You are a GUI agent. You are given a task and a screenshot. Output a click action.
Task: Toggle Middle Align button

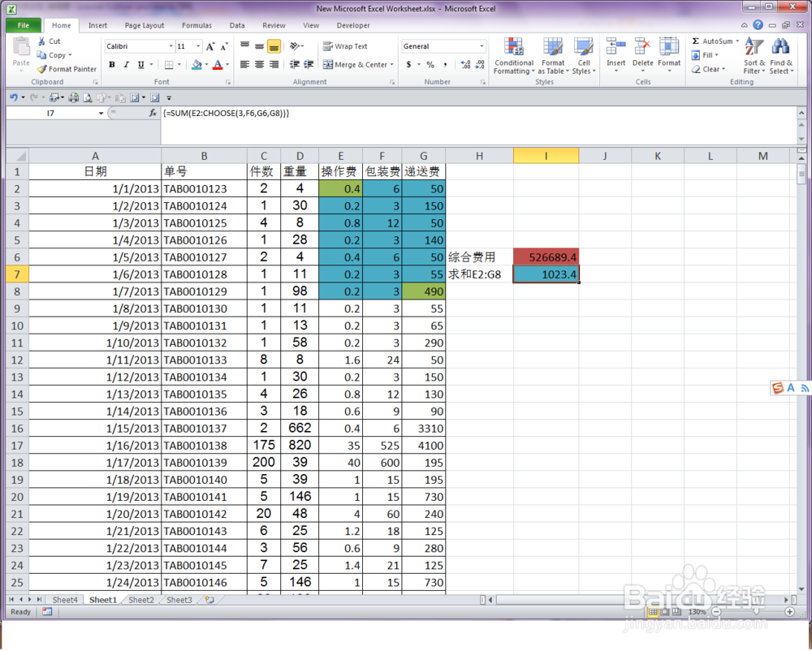pyautogui.click(x=260, y=46)
